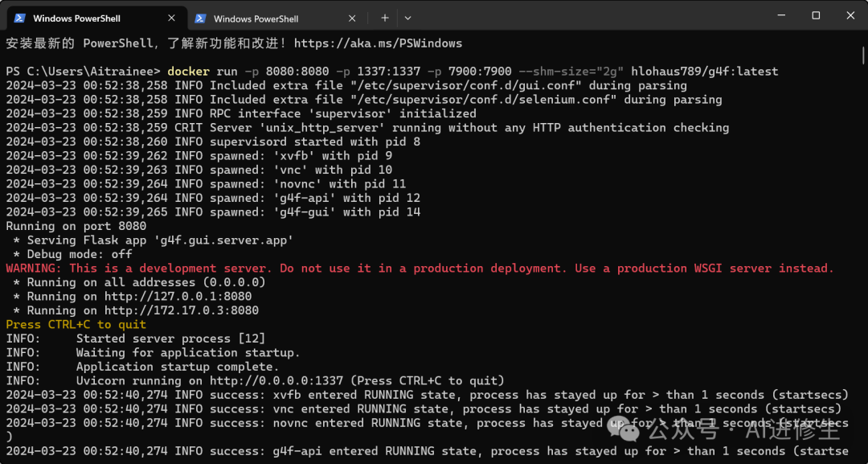
Task: Expand the new tab profile dropdown chevron
Action: [407, 18]
